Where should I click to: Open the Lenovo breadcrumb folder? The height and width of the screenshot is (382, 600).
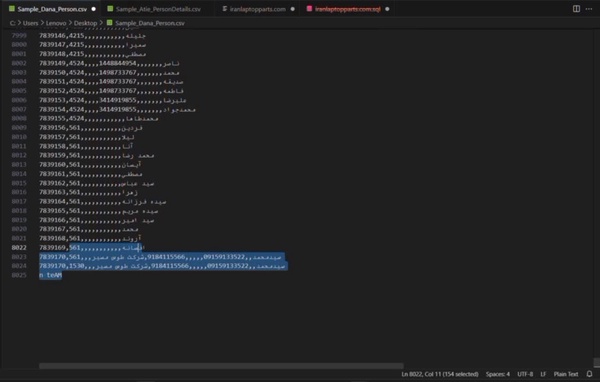pos(56,23)
